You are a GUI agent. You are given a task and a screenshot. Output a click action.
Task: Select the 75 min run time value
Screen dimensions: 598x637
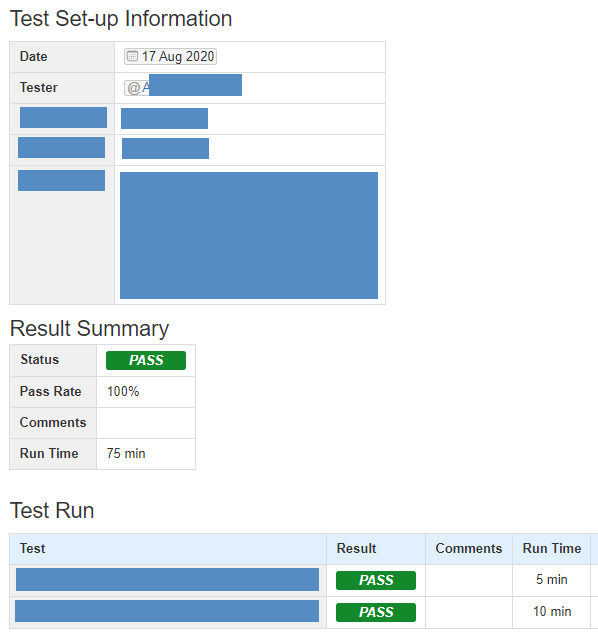(126, 453)
